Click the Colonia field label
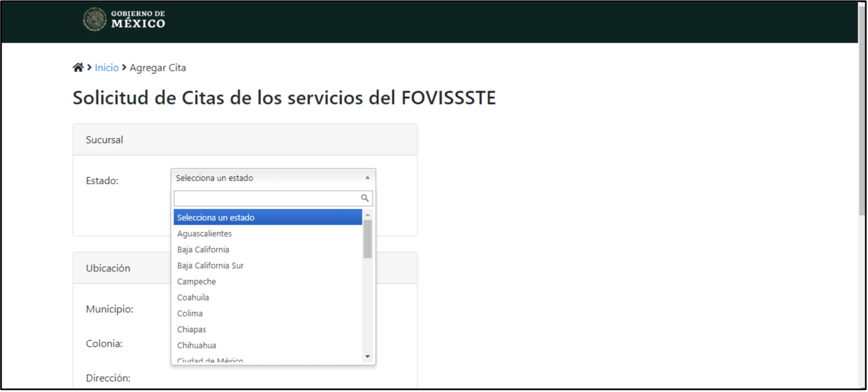868x392 pixels. [x=104, y=344]
